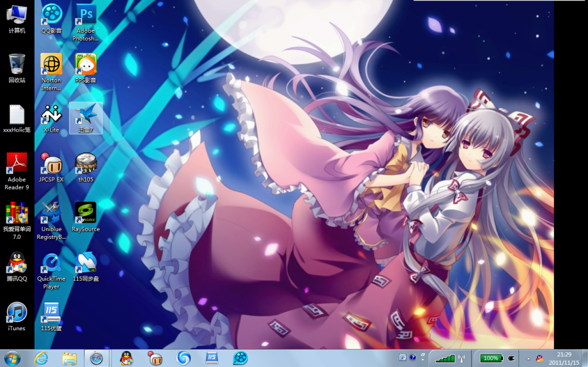The height and width of the screenshot is (367, 588).
Task: Click the Safari compass taskbar button
Action: point(97,358)
